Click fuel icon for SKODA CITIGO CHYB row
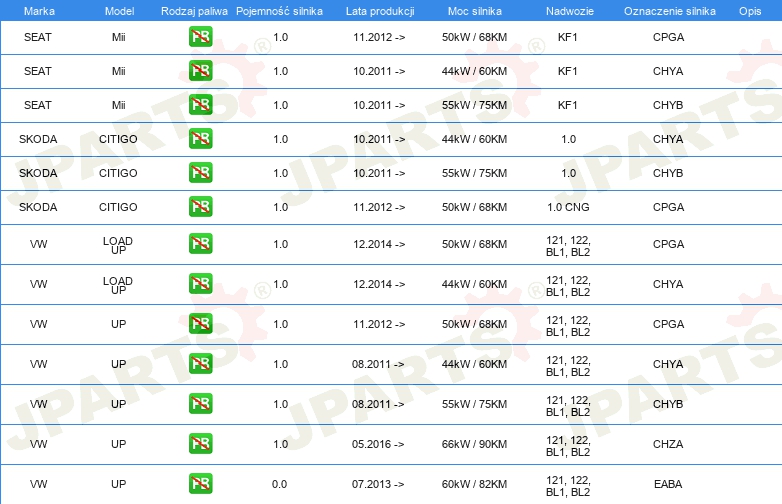 [x=200, y=173]
